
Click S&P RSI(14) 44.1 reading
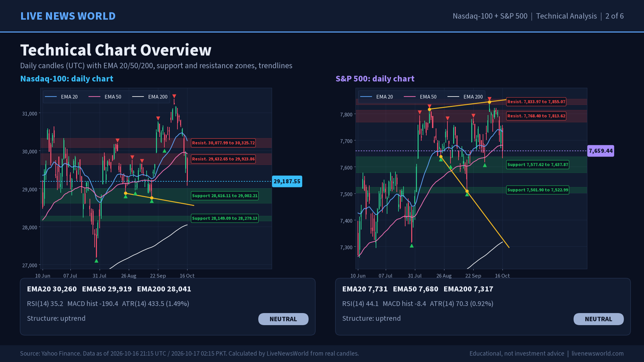[360, 304]
